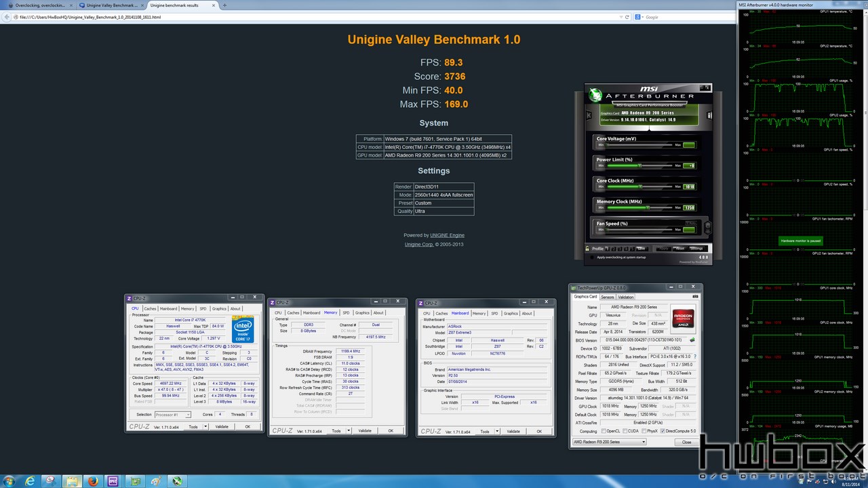Viewport: 868px width, 488px height.
Task: Click Validate in CPU-Z Memory window
Action: pyautogui.click(x=365, y=431)
